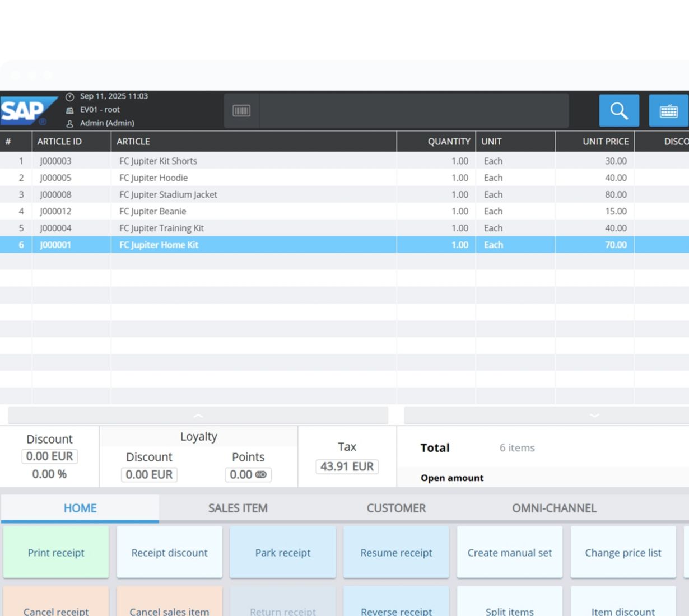Select the OMNI-CHANNEL tab

[x=554, y=508]
